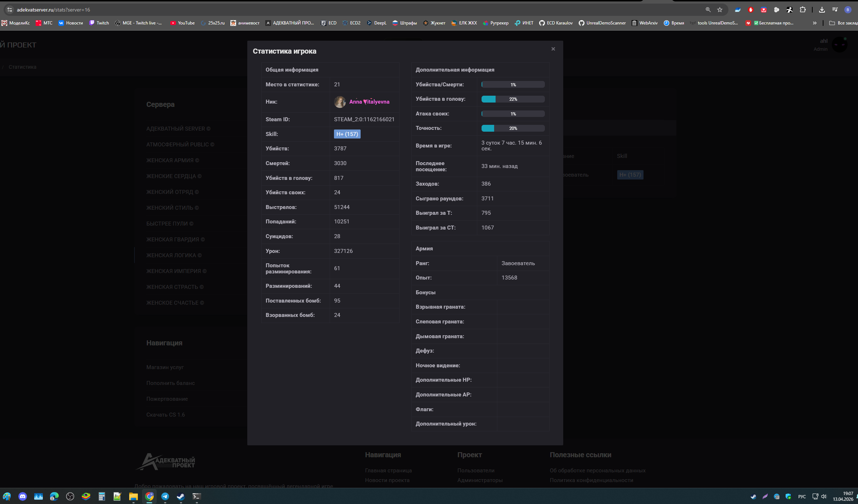Image resolution: width=858 pixels, height=504 pixels.
Task: Open Telegram from the taskbar
Action: [165, 496]
